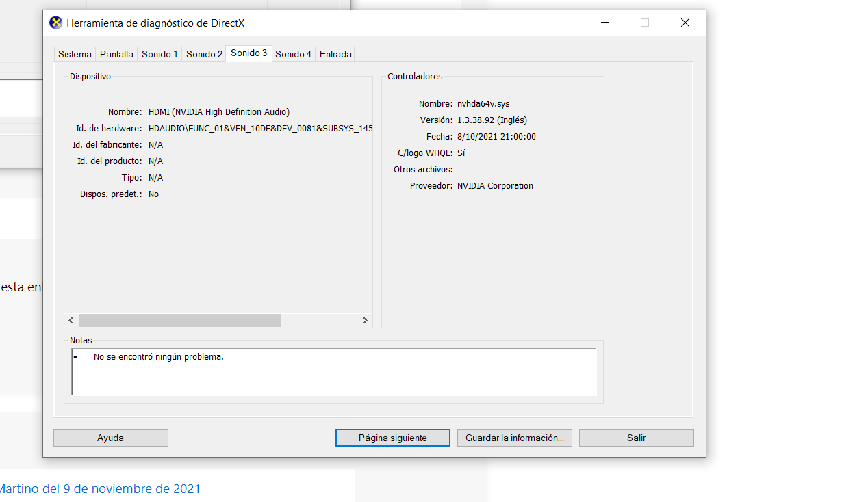Open the Sonido 4 tab
Screen dimensions: 868x502
point(293,54)
